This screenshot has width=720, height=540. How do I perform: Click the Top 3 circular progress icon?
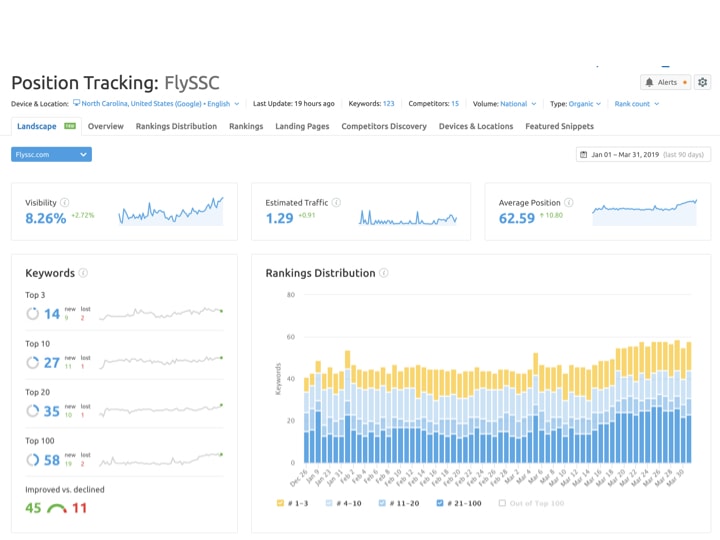point(32,314)
